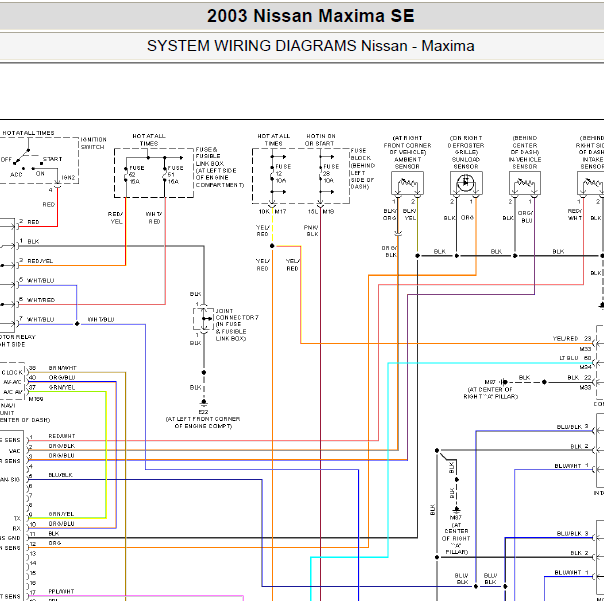Click the intake sensor symbol
Viewport: 604px width, 601px height.
[591, 183]
